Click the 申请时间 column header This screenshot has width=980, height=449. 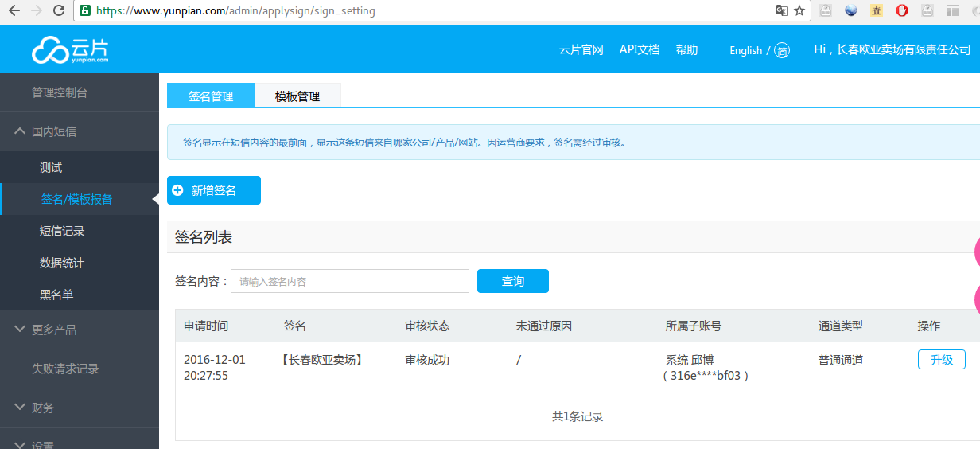(x=206, y=326)
